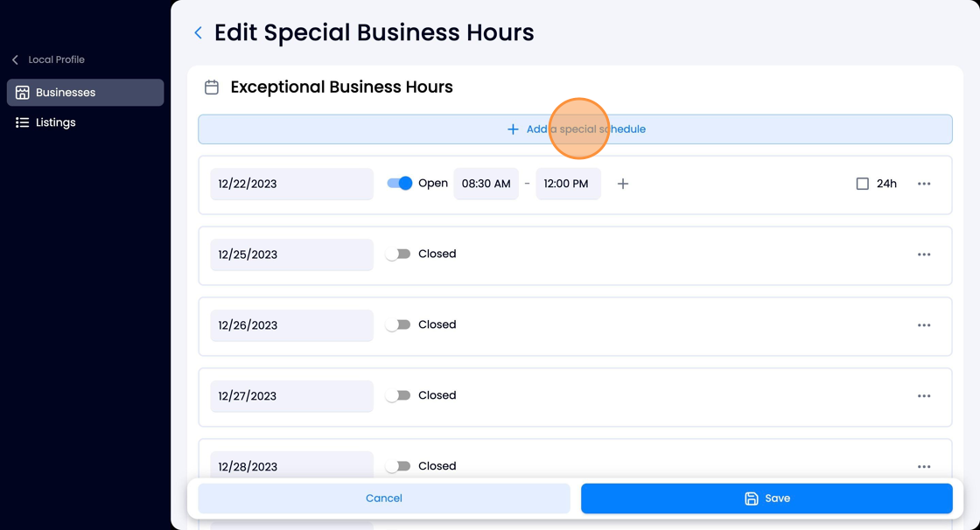Click the calendar icon beside Exceptional Business Hours

click(x=212, y=87)
